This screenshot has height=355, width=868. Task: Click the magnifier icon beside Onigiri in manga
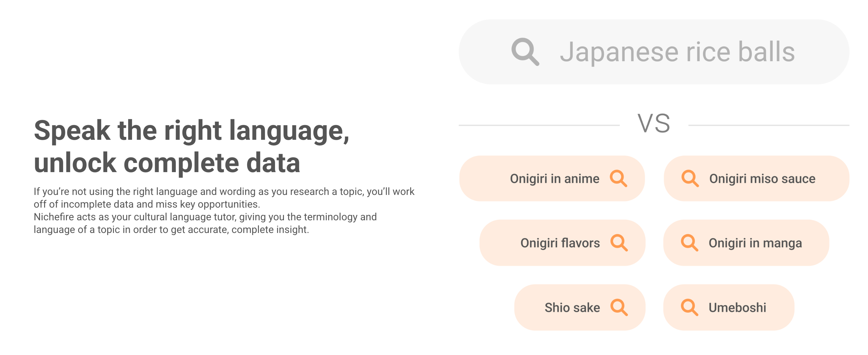[x=689, y=242]
